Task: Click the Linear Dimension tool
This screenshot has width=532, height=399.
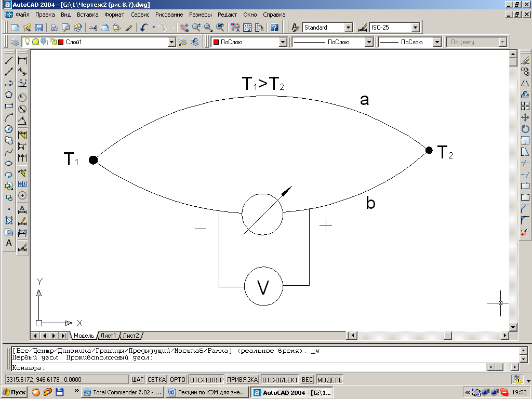Action: coord(22,60)
